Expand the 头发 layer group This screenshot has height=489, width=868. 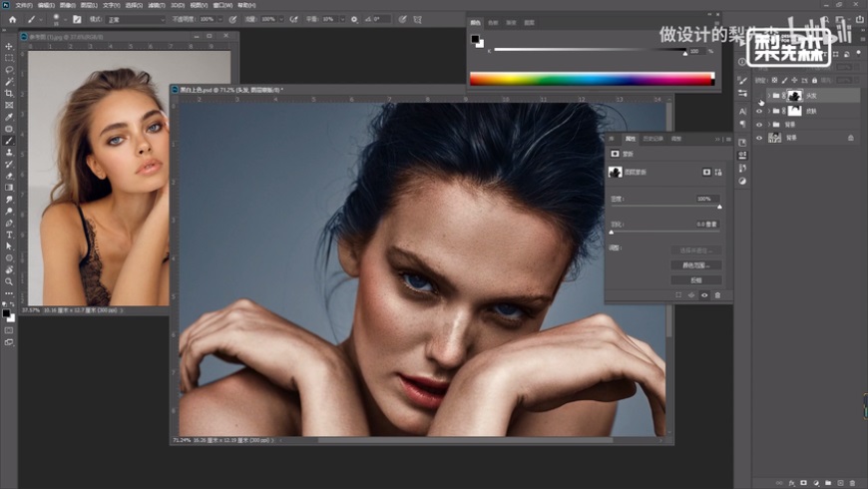click(x=767, y=97)
